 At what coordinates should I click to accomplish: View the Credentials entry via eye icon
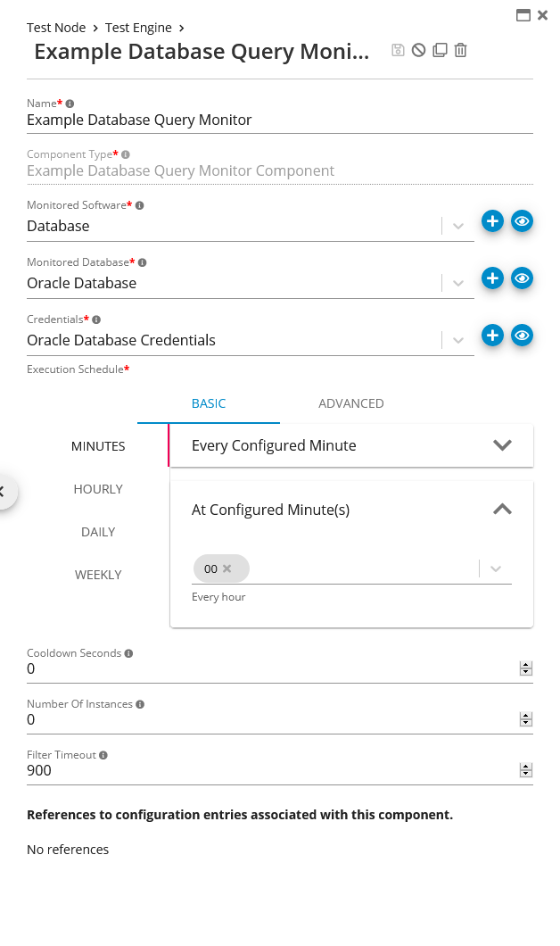[x=522, y=336]
